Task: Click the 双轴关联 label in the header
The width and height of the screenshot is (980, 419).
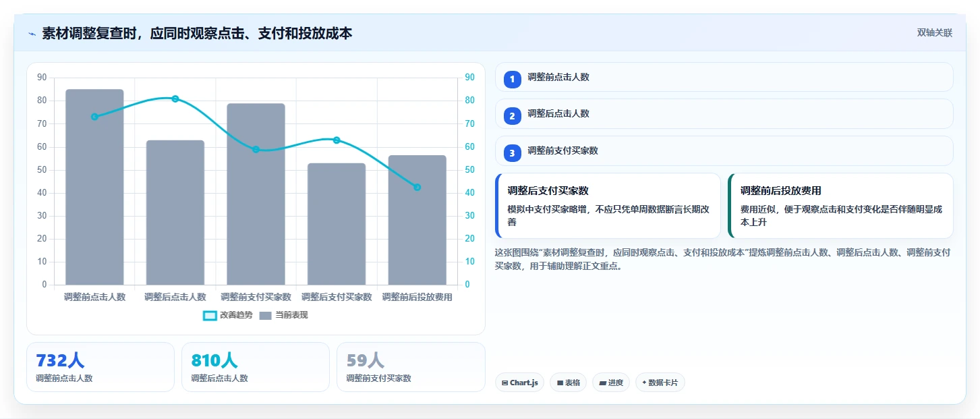Action: tap(934, 32)
